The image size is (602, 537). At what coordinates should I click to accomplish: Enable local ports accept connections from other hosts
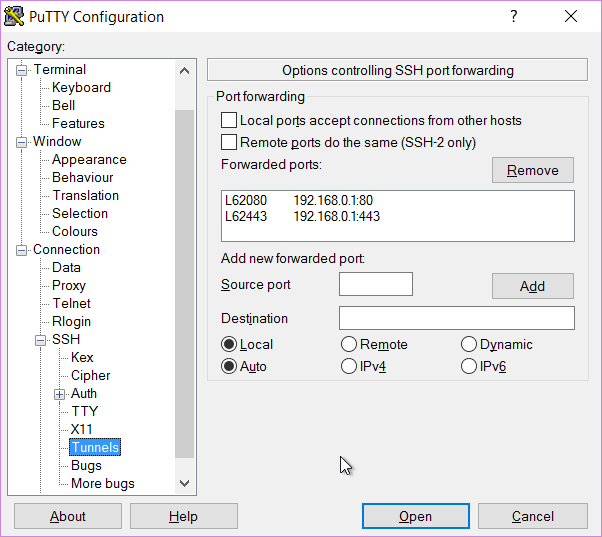coord(229,120)
